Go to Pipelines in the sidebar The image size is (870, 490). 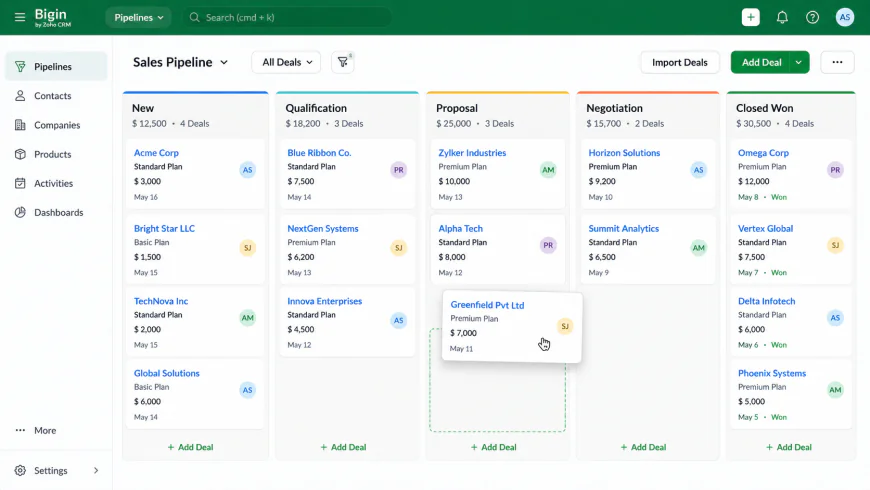coord(56,67)
